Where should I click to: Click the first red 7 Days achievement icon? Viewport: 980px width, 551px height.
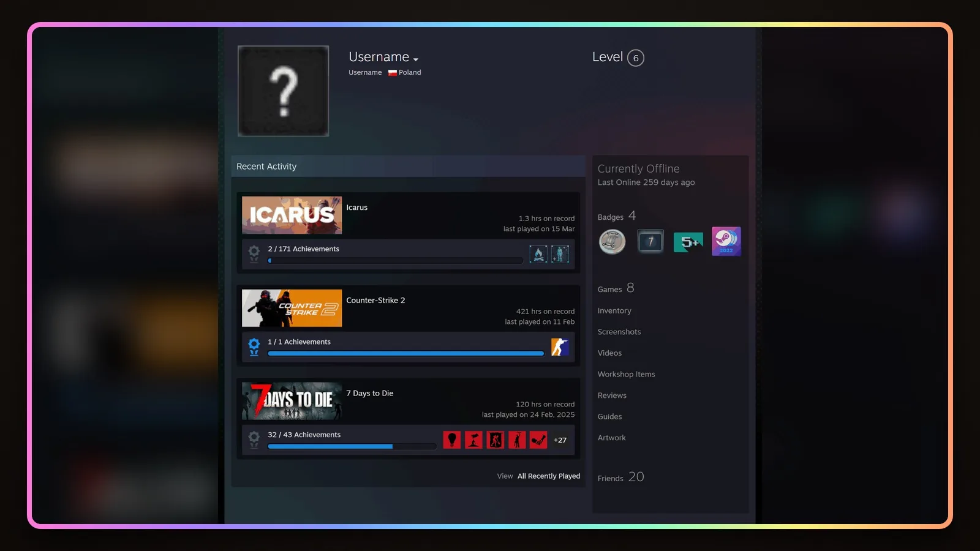click(x=452, y=440)
